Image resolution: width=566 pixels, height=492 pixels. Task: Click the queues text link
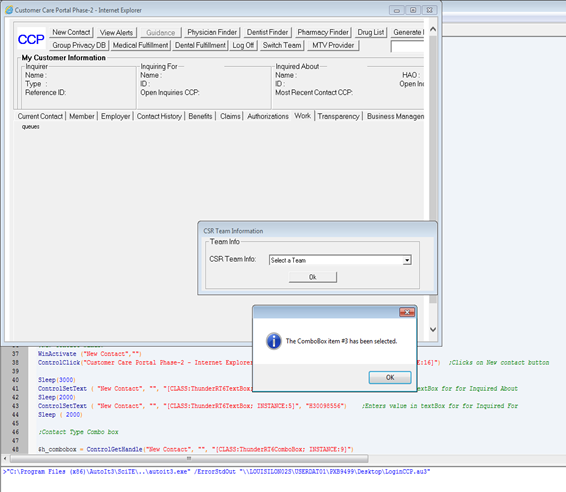pyautogui.click(x=31, y=127)
